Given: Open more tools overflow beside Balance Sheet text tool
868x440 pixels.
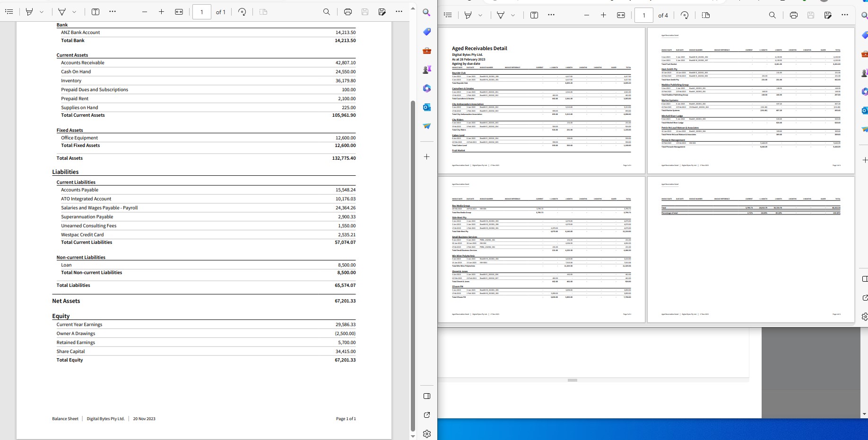Looking at the screenshot, I should [x=113, y=12].
